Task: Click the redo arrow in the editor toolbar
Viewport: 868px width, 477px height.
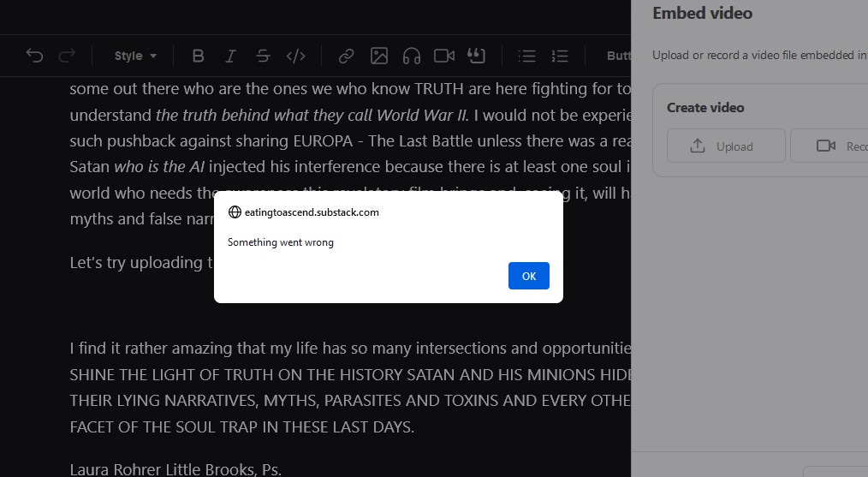Action: [x=67, y=56]
